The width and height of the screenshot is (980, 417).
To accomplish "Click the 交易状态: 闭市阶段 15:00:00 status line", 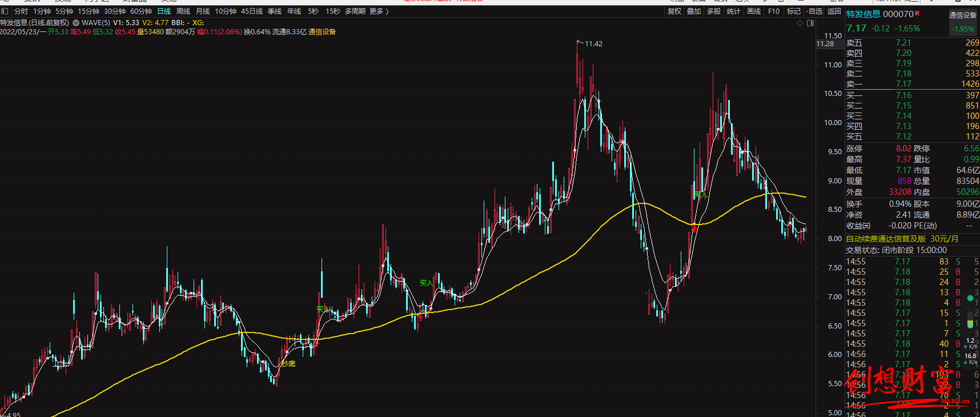I will point(897,250).
